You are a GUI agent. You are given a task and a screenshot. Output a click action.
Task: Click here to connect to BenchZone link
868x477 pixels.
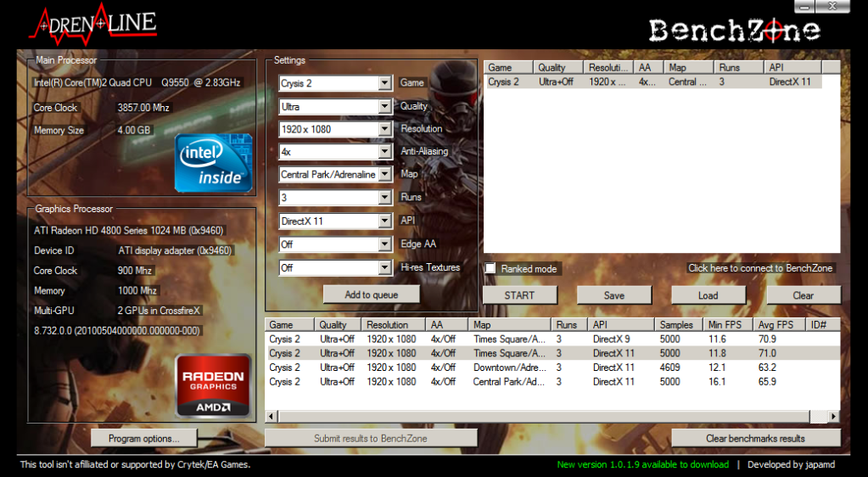(x=760, y=268)
